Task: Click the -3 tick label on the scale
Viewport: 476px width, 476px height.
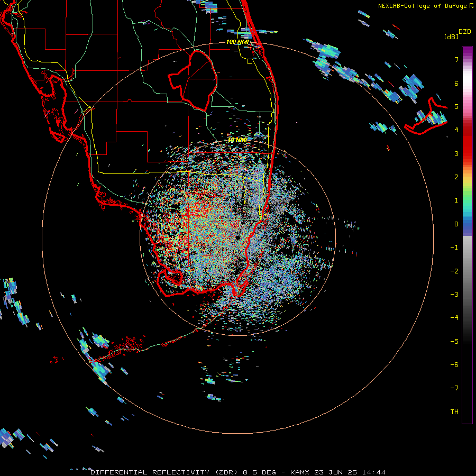Action: (x=454, y=295)
